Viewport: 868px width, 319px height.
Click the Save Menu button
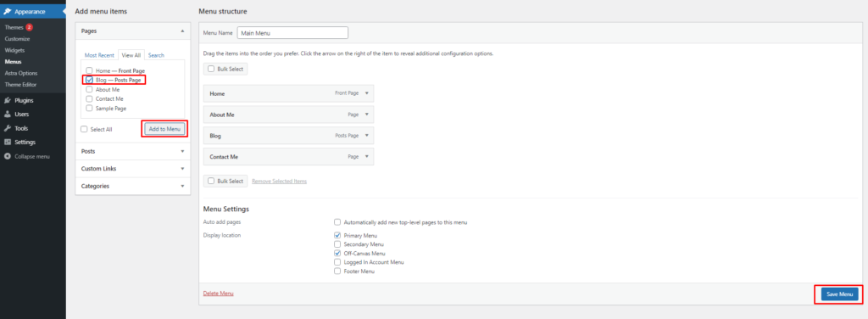pos(839,294)
